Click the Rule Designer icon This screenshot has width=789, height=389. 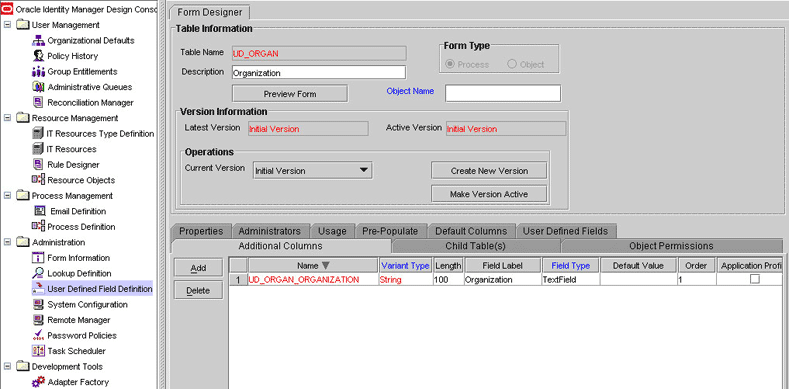38,165
